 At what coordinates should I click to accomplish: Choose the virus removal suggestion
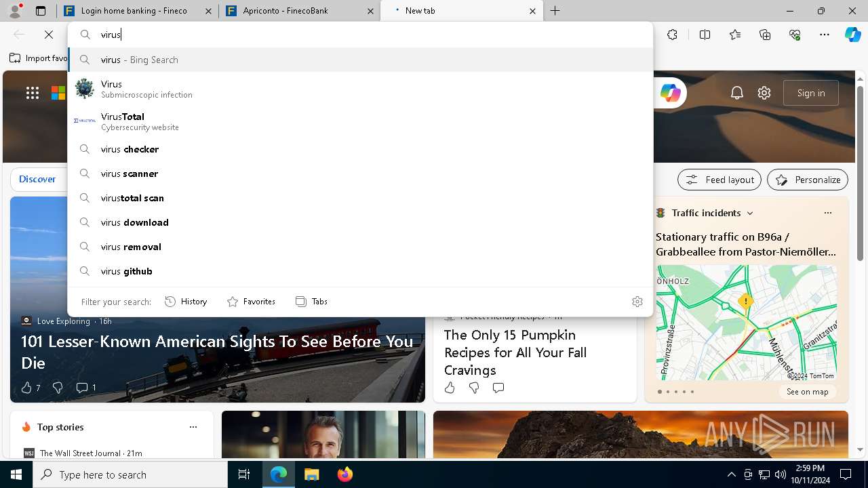[360, 247]
